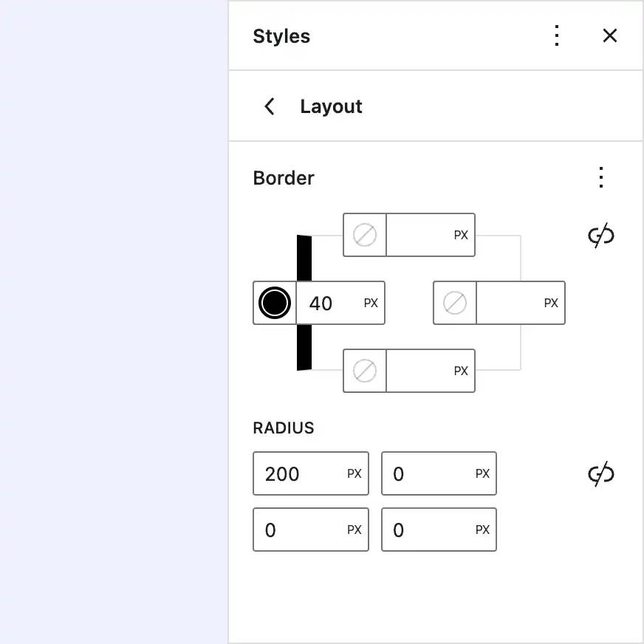This screenshot has height=644, width=644.
Task: Toggle the top border's none style circle
Action: click(363, 235)
